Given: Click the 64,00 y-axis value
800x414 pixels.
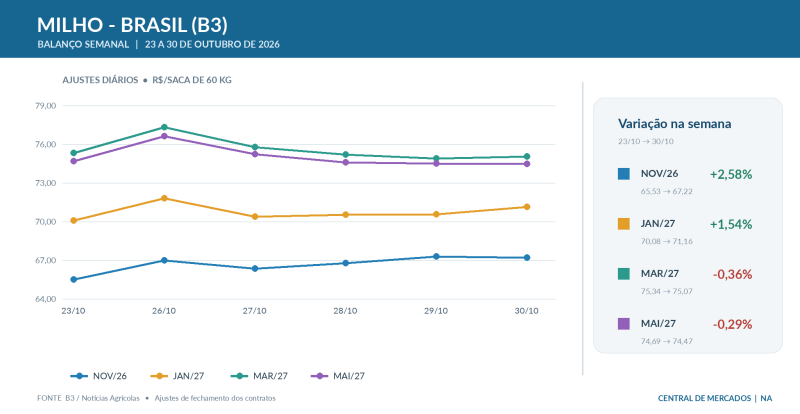Looking at the screenshot, I should click(x=45, y=299).
